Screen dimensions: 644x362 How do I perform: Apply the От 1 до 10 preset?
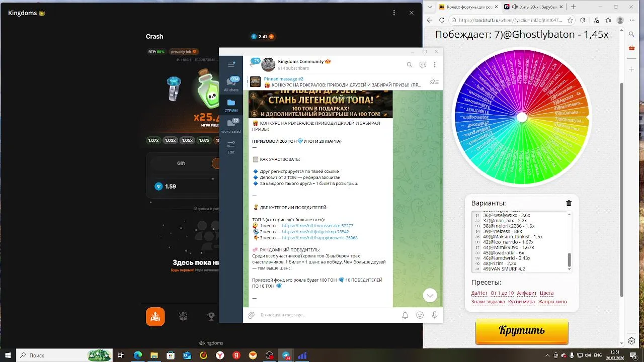pos(502,293)
